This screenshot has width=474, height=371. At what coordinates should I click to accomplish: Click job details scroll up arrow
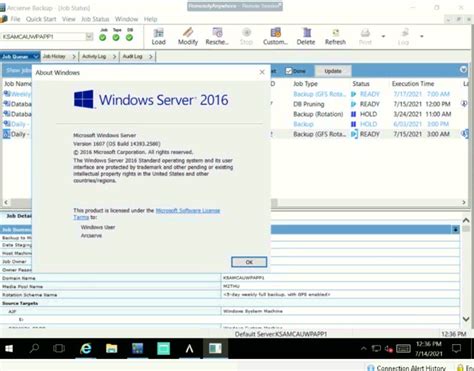tap(466, 220)
